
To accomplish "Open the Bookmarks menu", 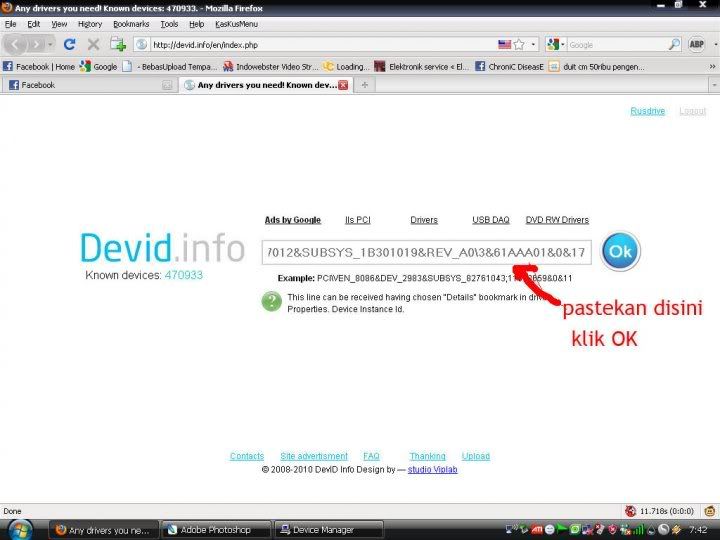I will coord(131,24).
